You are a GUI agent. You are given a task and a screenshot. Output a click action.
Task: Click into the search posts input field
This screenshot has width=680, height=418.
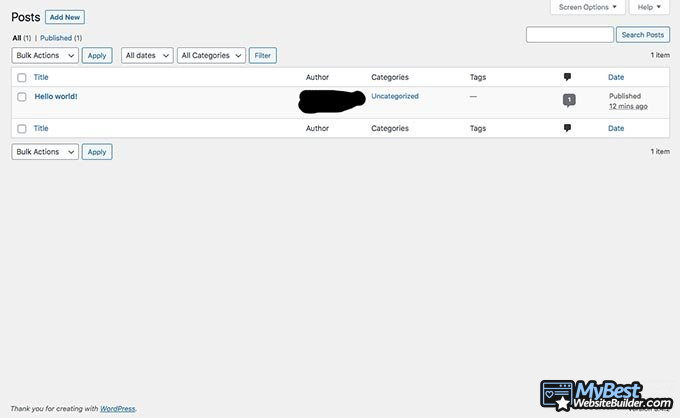tap(569, 35)
